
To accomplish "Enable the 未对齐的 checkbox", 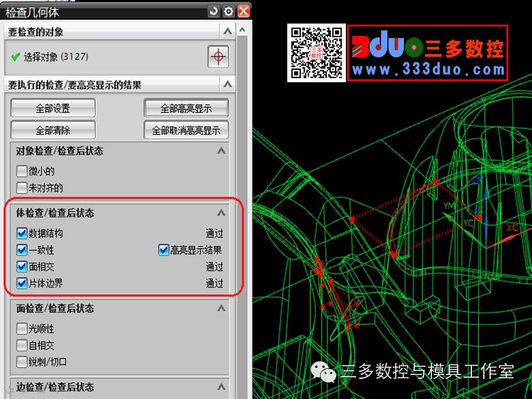I will [x=22, y=187].
